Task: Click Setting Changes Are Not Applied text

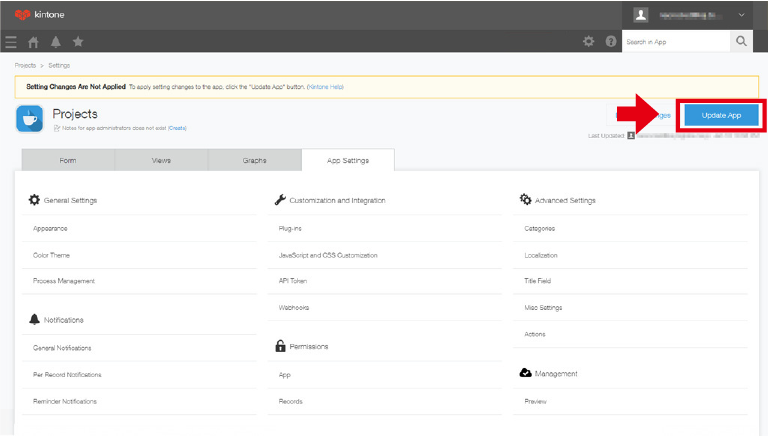Action: coord(76,87)
